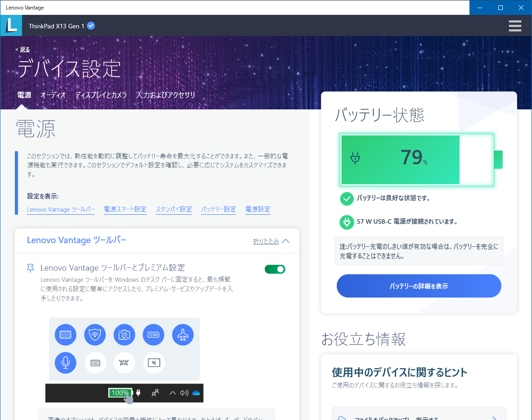Jump to 電源設定 link
This screenshot has width=532, height=420.
coord(258,209)
